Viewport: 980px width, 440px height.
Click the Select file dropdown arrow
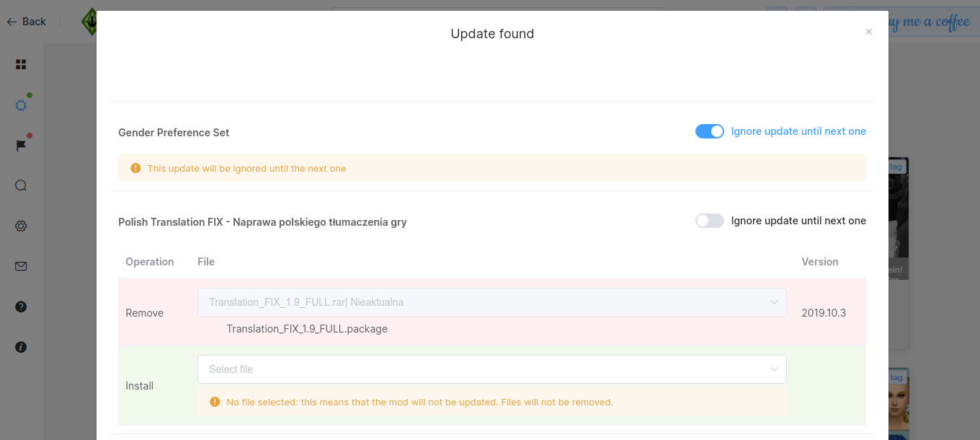pos(774,369)
